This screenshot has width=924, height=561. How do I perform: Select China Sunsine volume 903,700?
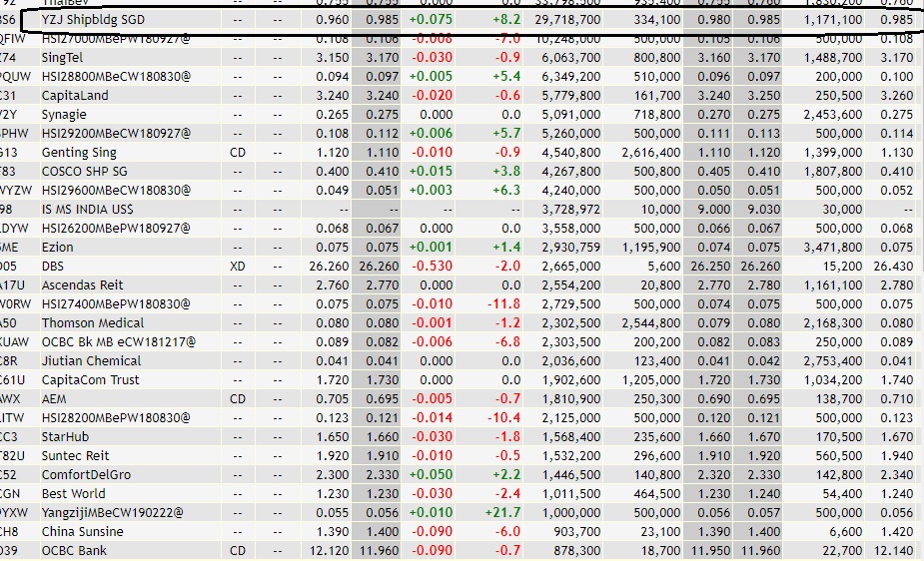[577, 532]
